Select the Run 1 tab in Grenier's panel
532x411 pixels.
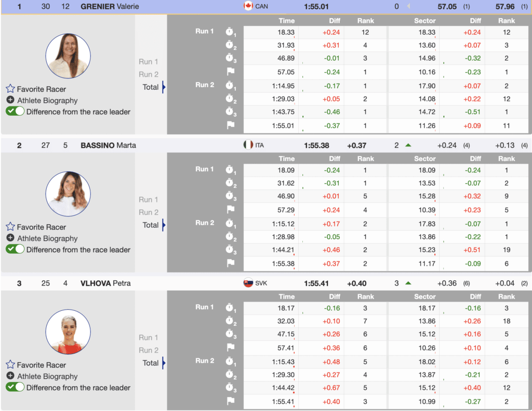[x=149, y=62]
